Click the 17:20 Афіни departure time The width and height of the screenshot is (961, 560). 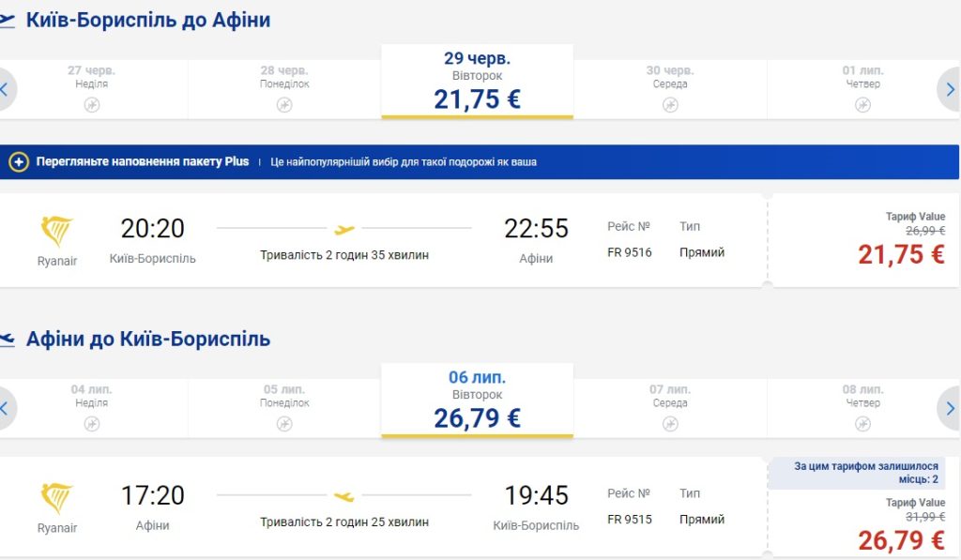[152, 495]
